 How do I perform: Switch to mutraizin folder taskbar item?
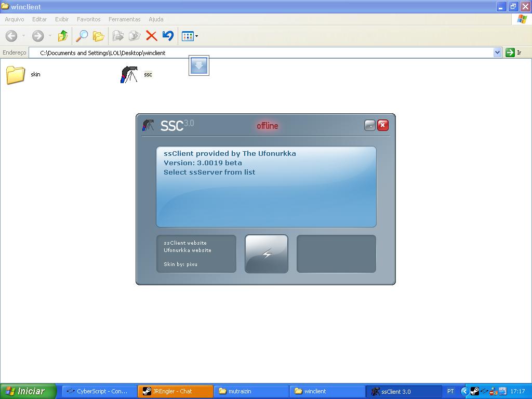[251, 391]
